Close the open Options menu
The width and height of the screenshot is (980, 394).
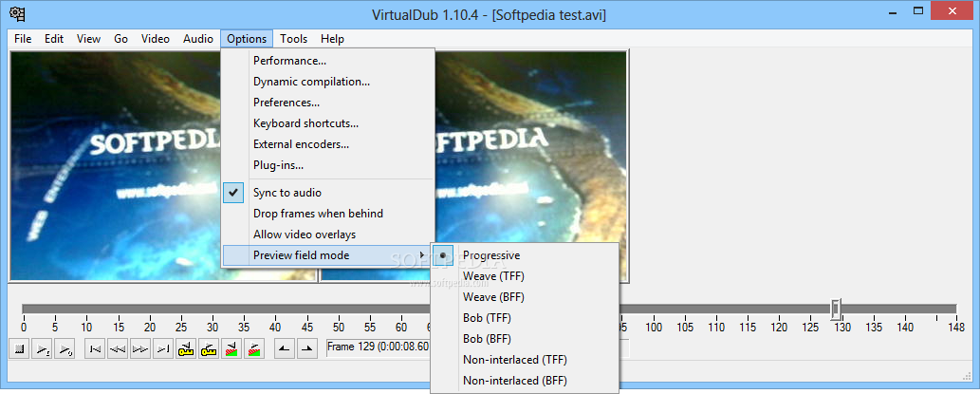[247, 39]
